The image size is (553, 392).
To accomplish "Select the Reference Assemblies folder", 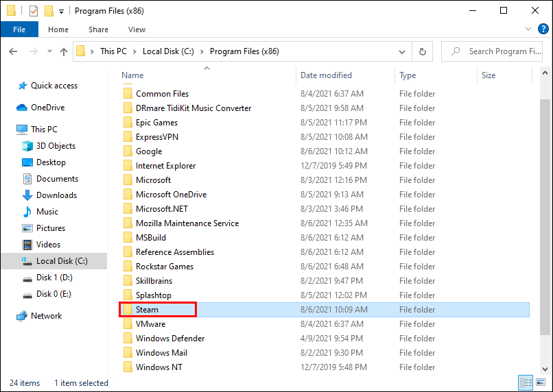I will [x=324, y=252].
